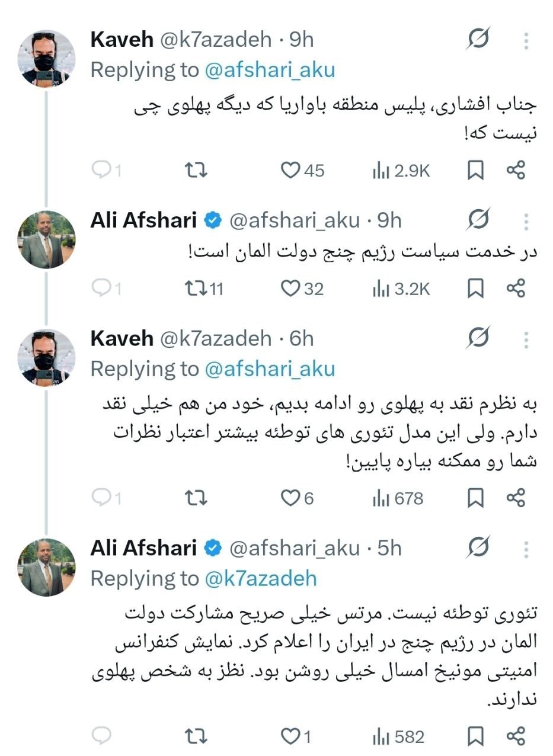553x756 pixels.
Task: Open more options menu on Kaveh's 9h tweet
Action: tap(526, 40)
